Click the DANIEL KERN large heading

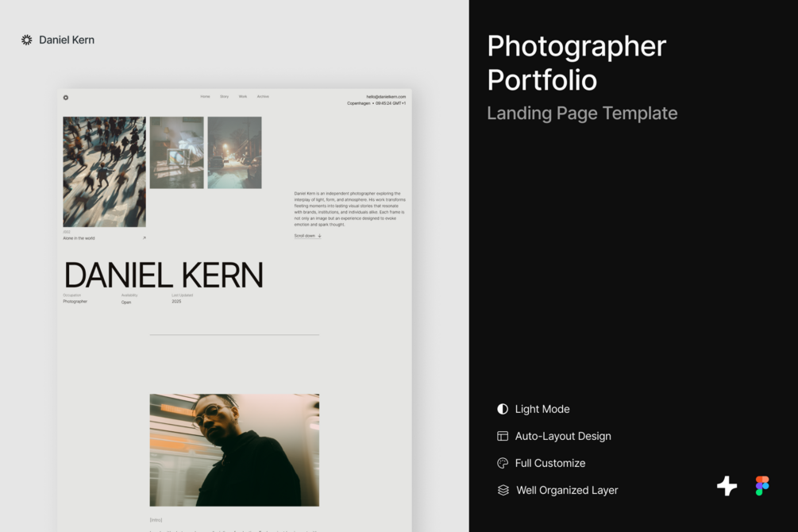pyautogui.click(x=164, y=276)
